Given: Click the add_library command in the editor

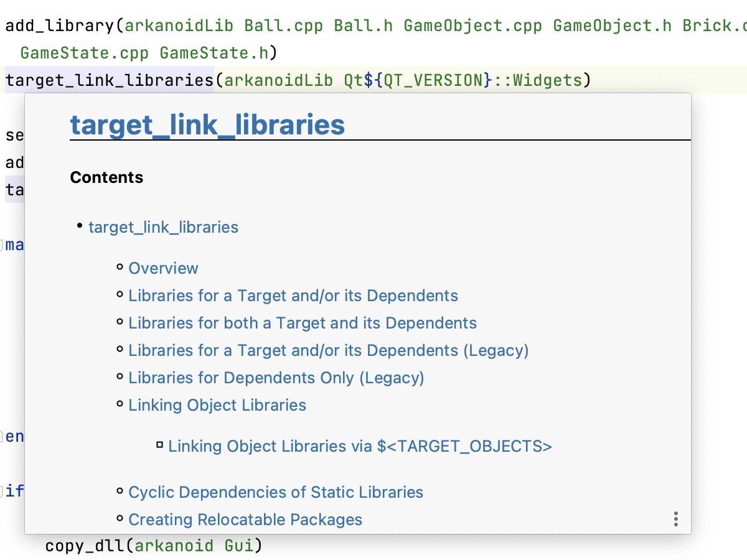Looking at the screenshot, I should coord(59,26).
